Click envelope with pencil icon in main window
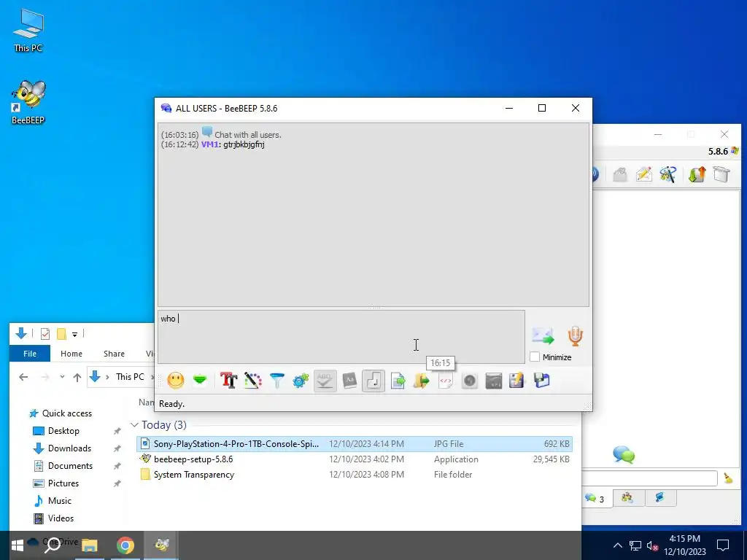 (643, 174)
